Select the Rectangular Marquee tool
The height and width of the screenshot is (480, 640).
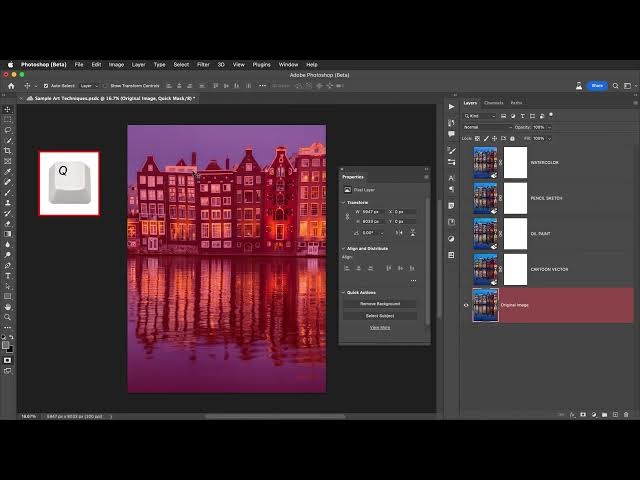pyautogui.click(x=8, y=120)
